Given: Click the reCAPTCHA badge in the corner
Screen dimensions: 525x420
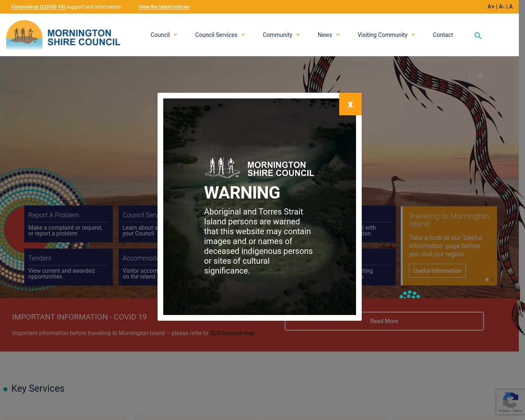Looking at the screenshot, I should click(x=511, y=402).
